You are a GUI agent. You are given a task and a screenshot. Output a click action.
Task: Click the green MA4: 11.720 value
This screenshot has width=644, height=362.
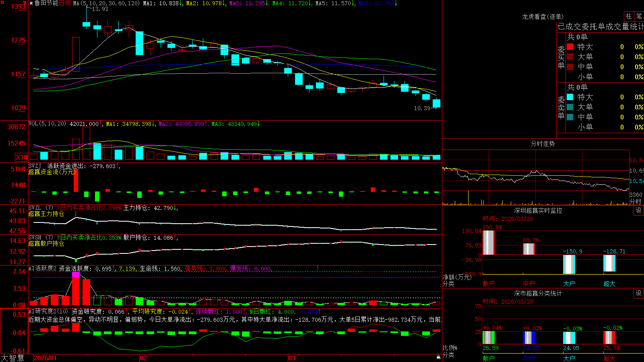(292, 3)
